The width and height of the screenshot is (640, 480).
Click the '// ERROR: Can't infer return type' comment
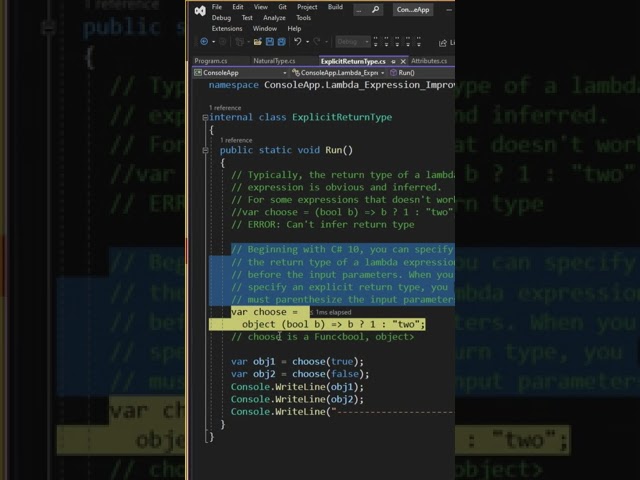322,224
